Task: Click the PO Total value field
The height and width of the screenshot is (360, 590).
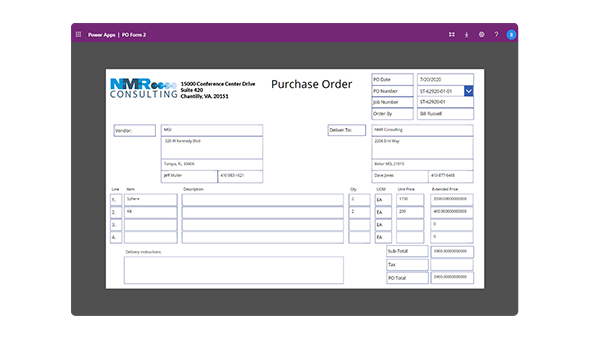Action: [452, 278]
